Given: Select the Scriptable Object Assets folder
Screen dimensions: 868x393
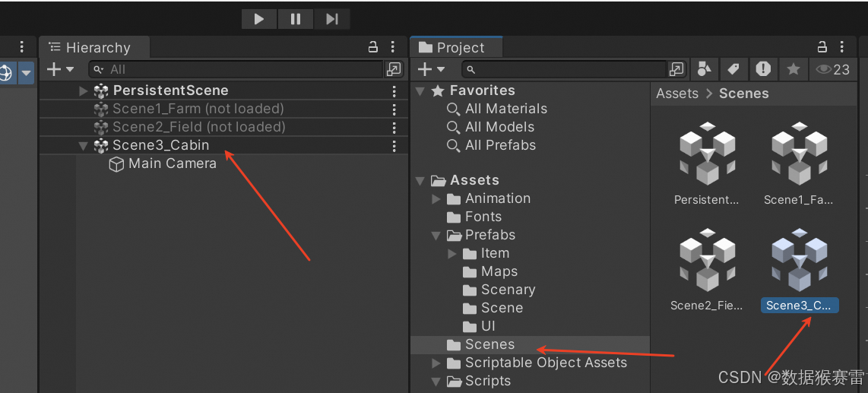Looking at the screenshot, I should point(546,363).
